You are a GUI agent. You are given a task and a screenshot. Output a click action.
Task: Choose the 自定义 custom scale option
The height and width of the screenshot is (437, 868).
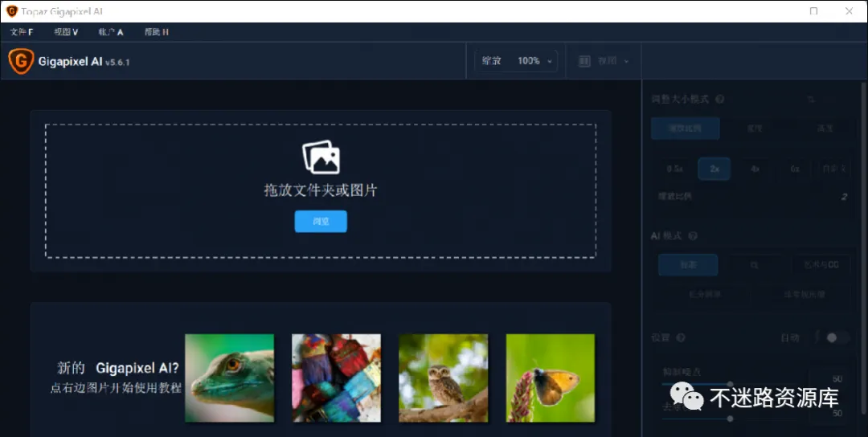click(834, 169)
